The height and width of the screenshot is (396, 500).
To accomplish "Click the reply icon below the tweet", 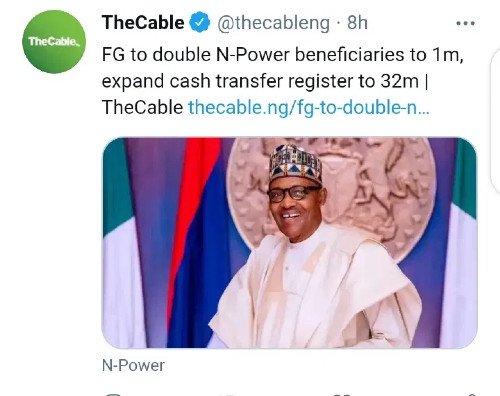I will [x=113, y=394].
